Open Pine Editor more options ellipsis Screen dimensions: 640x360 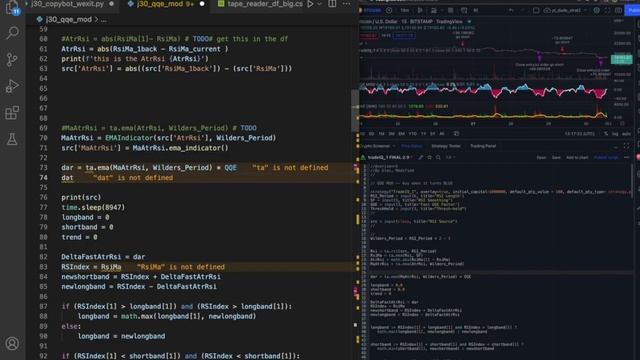627,158
